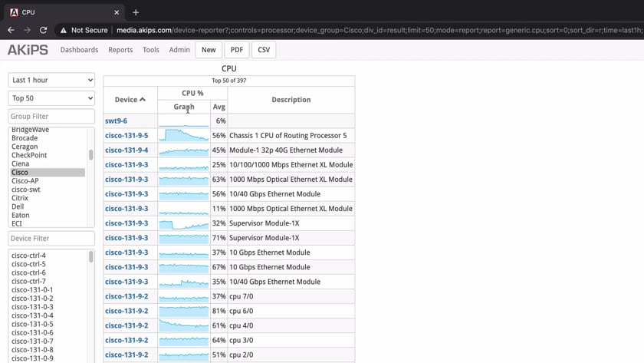
Task: Open cisco-131-9-3 link for 10/100/1000 Mbps row
Action: tap(127, 164)
